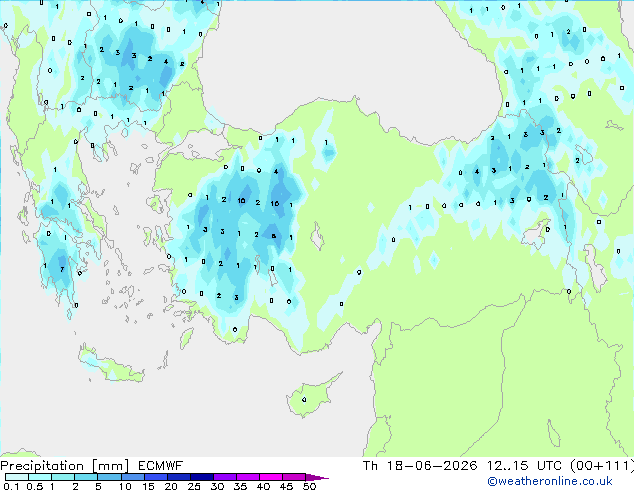The width and height of the screenshot is (634, 490).
Task: Click the 0.1–0.5 mm legend swatch
Action: click(17, 477)
